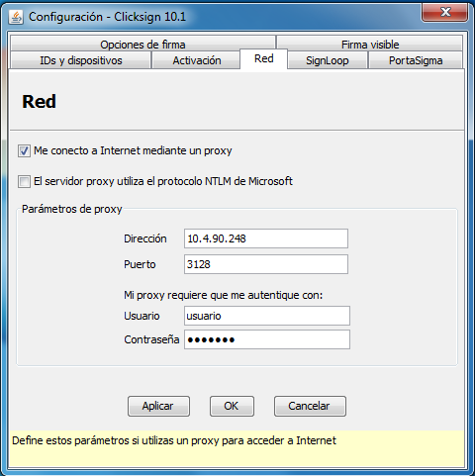475x476 pixels.
Task: Switch to the SignLoop tab
Action: coord(328,60)
